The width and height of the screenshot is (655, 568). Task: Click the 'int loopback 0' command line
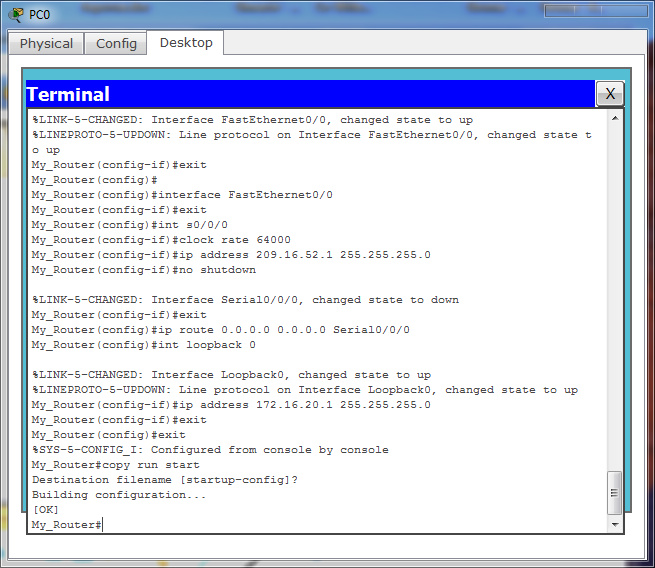(144, 345)
